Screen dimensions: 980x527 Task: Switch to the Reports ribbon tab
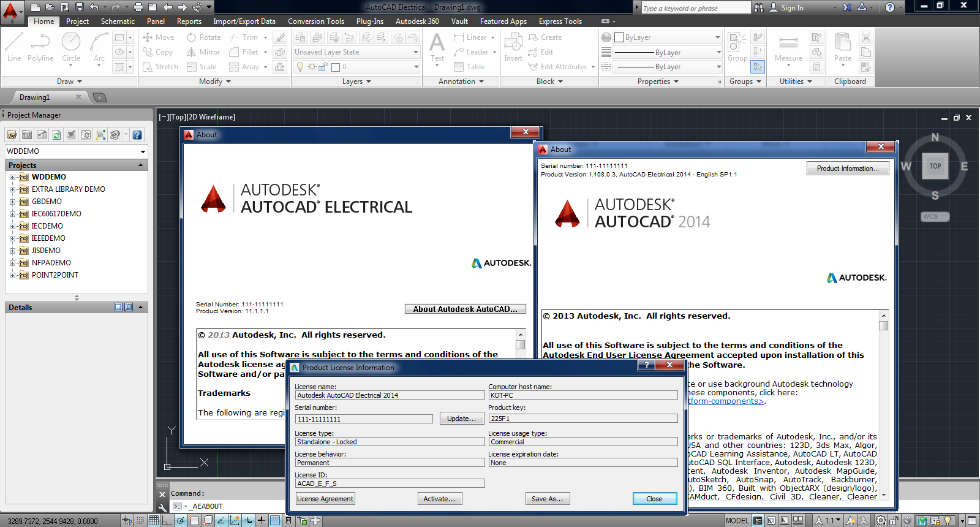pyautogui.click(x=189, y=21)
